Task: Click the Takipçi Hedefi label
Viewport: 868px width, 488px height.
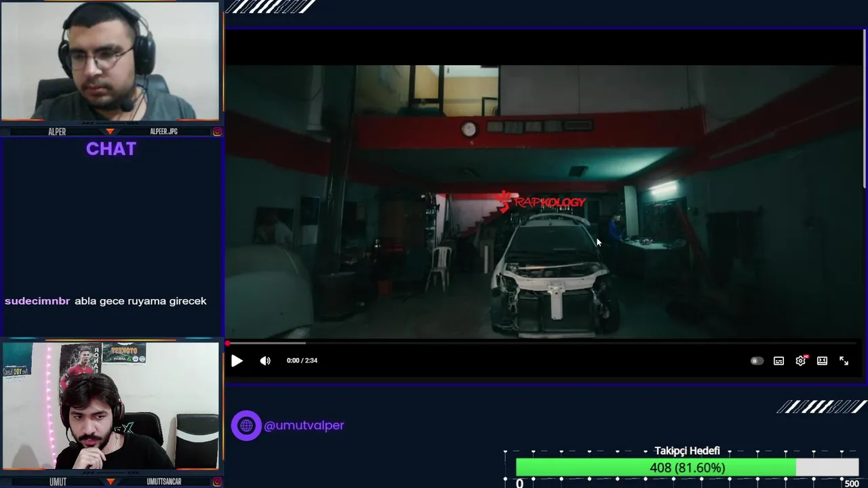Action: 687,451
